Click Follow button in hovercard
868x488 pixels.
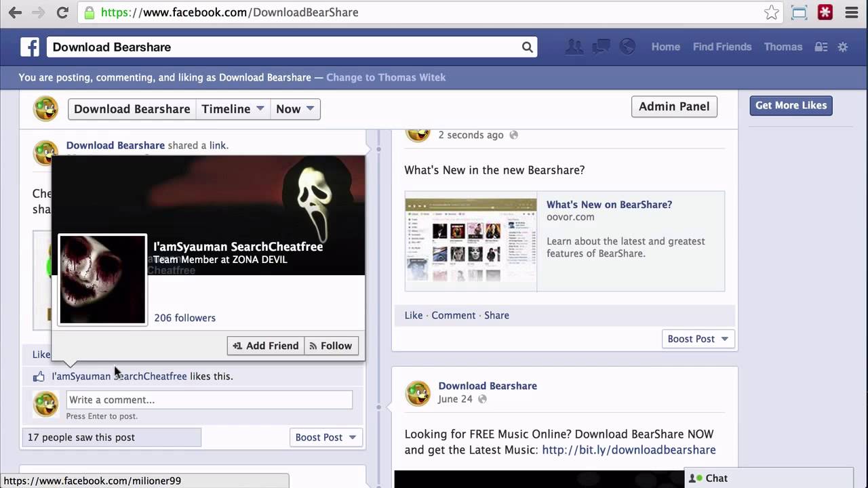point(331,346)
